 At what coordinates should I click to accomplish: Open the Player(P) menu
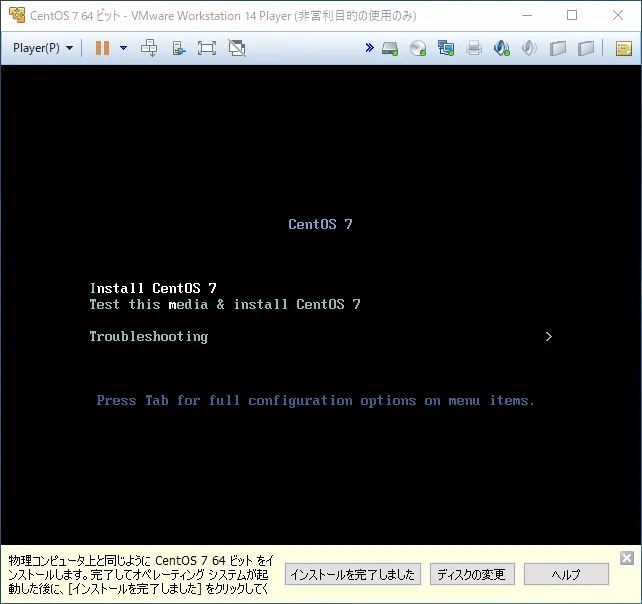[43, 48]
